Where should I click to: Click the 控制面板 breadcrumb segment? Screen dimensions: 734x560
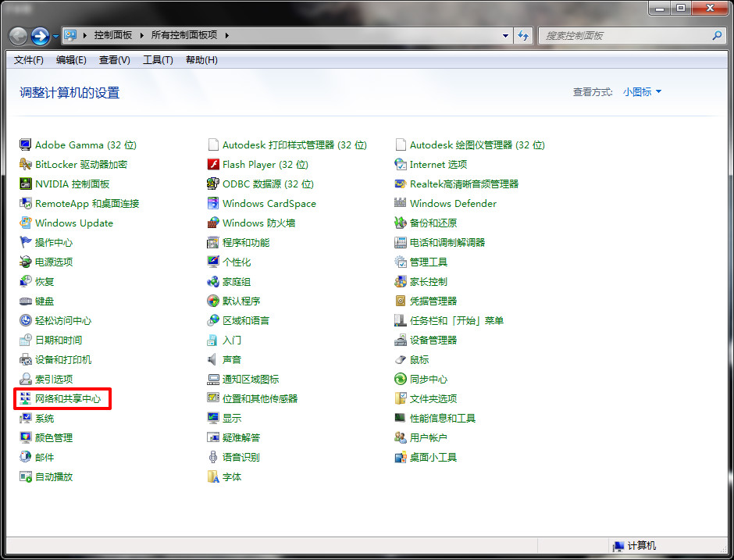tap(112, 35)
